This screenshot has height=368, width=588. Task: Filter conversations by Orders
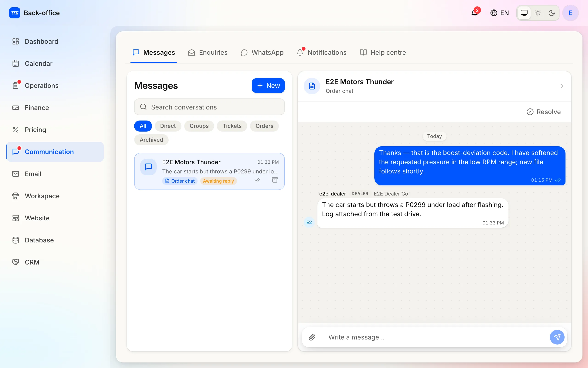tap(264, 126)
